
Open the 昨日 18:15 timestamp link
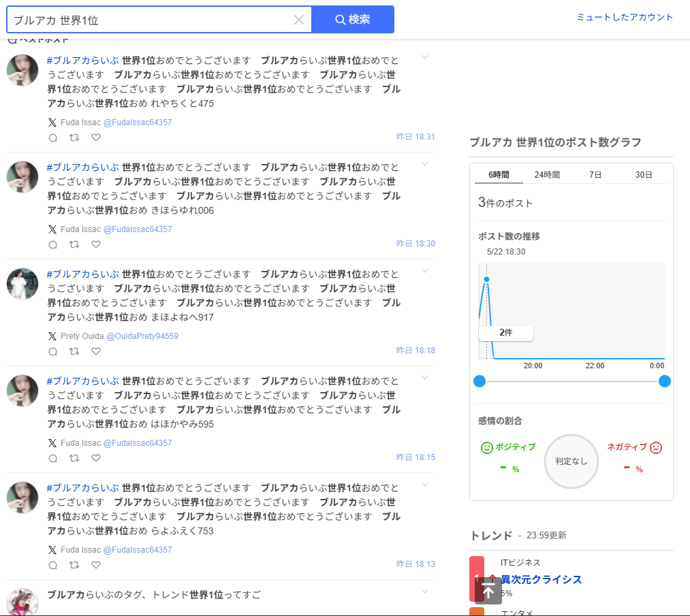pos(415,457)
